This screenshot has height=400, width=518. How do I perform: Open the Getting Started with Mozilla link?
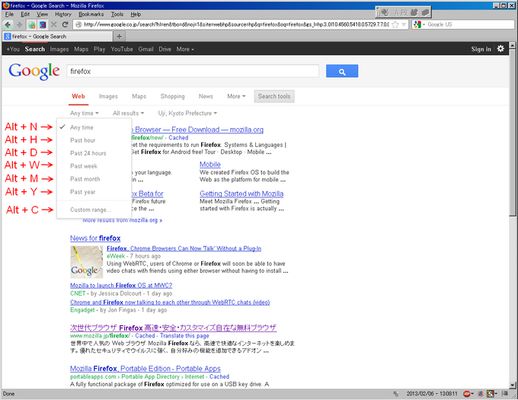(241, 194)
